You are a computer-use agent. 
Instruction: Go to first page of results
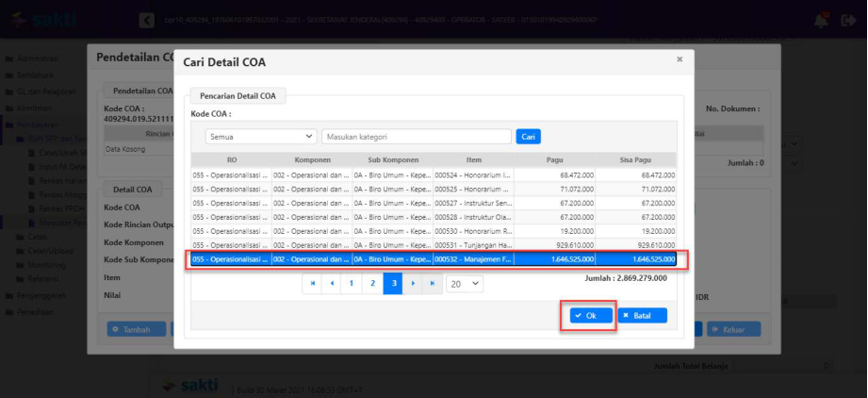pos(313,283)
